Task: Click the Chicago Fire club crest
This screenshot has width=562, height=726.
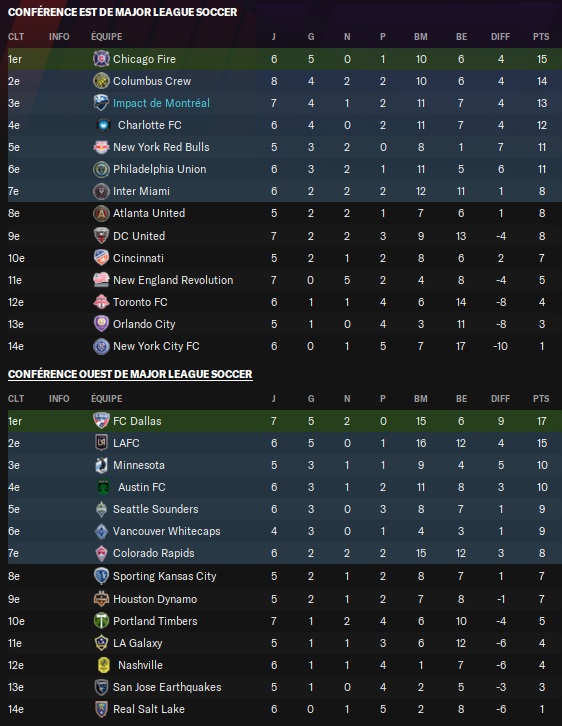Action: (101, 59)
